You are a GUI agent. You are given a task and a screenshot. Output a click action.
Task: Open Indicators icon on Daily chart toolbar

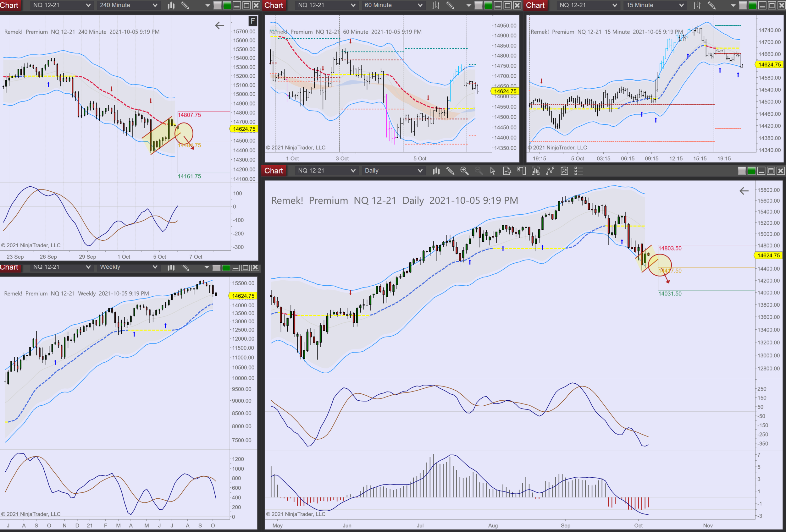click(535, 171)
